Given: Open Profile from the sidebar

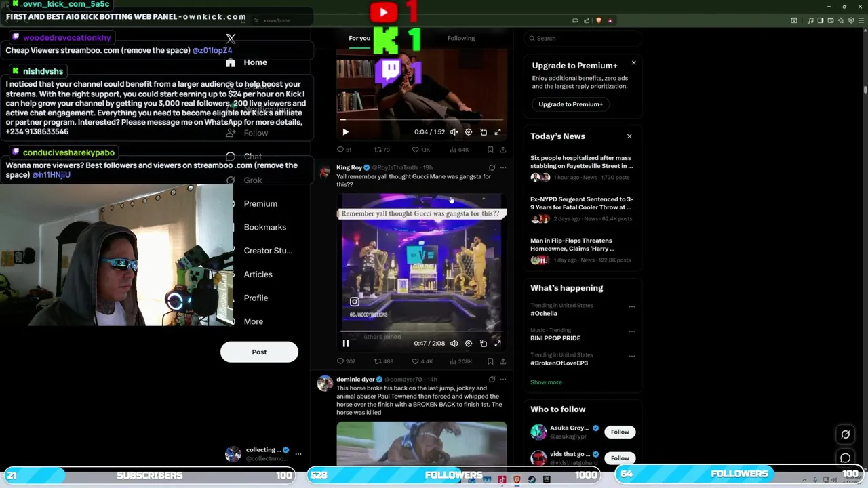Looking at the screenshot, I should tap(256, 298).
